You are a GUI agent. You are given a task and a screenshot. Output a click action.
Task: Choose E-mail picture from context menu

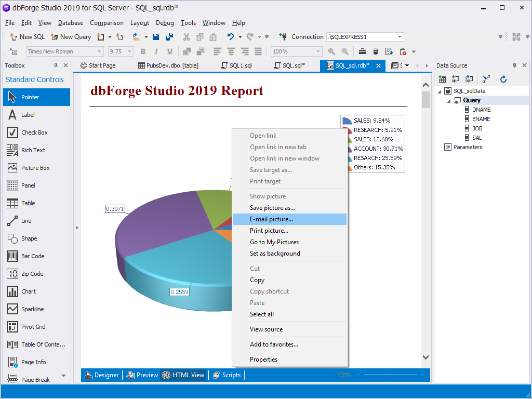[x=271, y=219]
